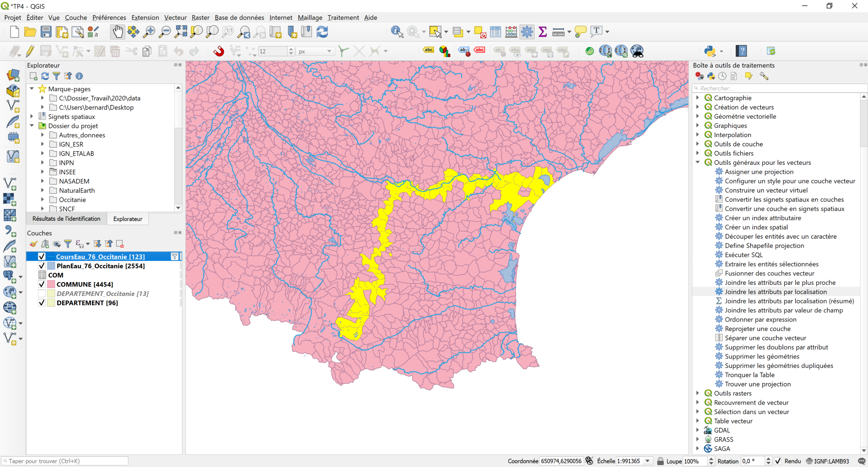
Task: Open the statistical summary panel
Action: pyautogui.click(x=542, y=32)
